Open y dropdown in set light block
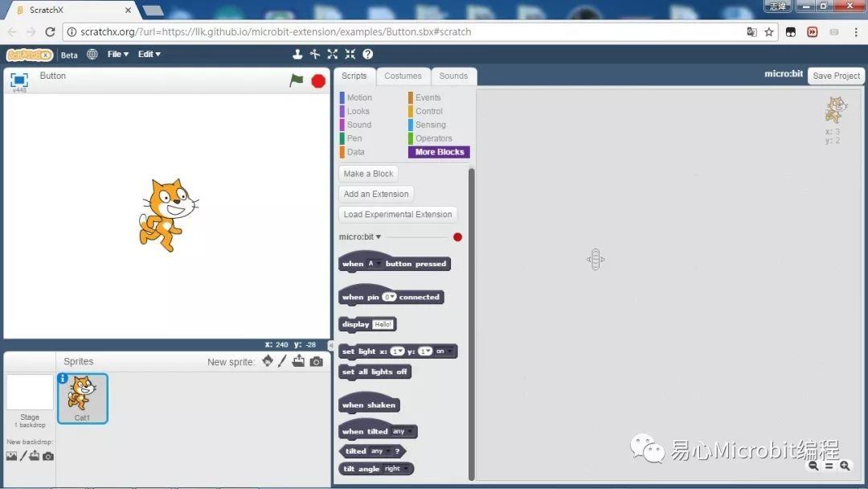This screenshot has width=868, height=489. pyautogui.click(x=425, y=351)
